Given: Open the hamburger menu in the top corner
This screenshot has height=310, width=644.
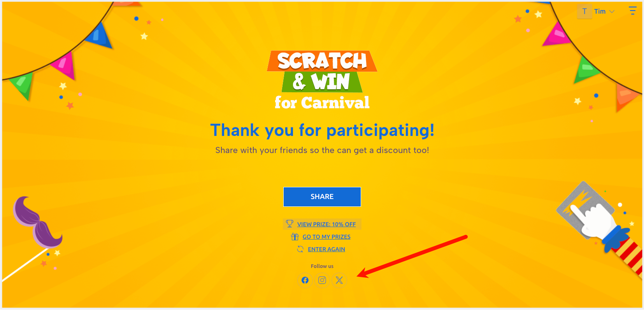Looking at the screenshot, I should tap(632, 11).
